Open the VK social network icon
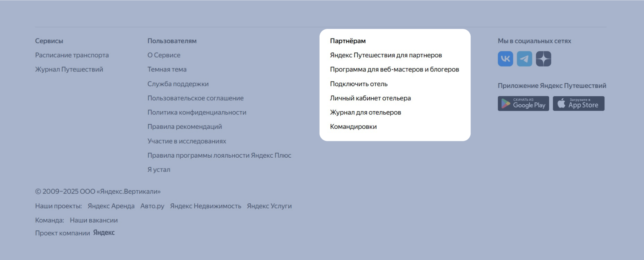The width and height of the screenshot is (644, 260). (x=505, y=59)
